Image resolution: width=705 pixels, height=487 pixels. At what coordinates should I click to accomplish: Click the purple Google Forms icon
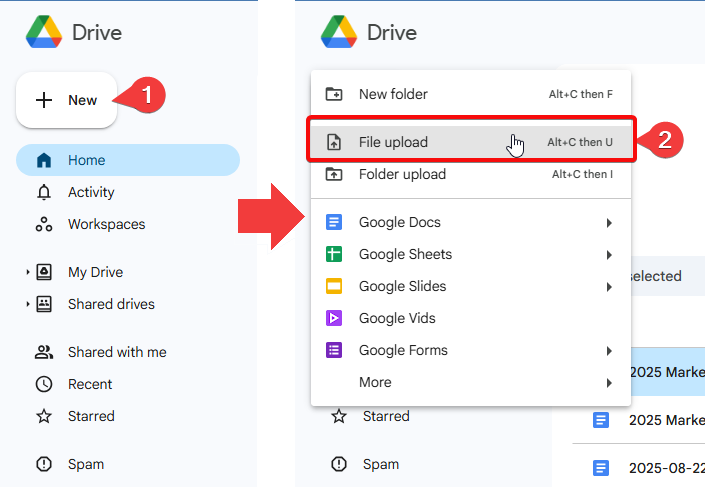334,350
